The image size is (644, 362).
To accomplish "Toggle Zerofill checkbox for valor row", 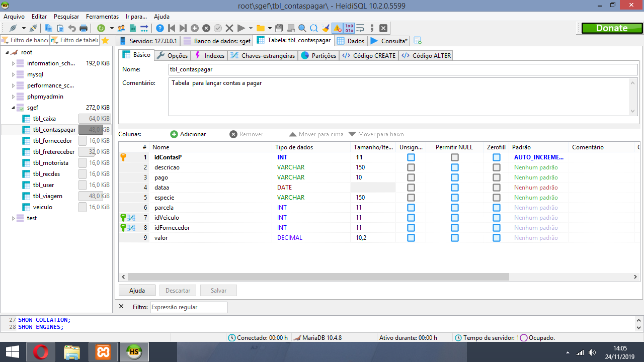I will click(497, 238).
